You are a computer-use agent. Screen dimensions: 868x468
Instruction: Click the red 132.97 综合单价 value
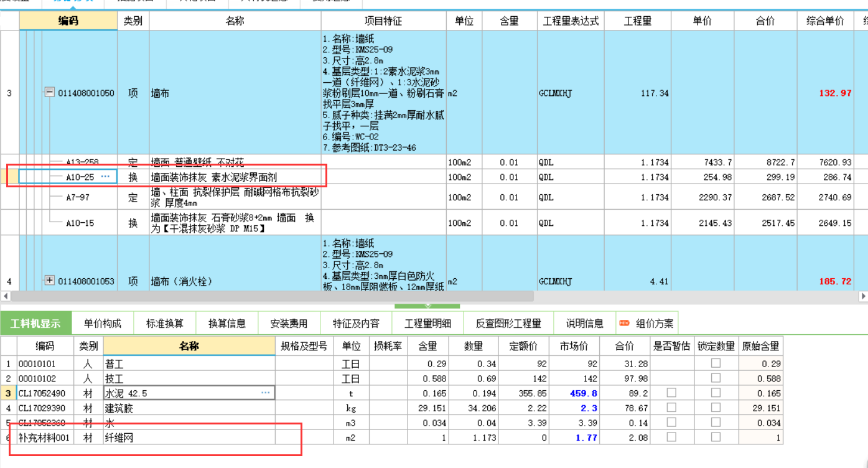(836, 93)
